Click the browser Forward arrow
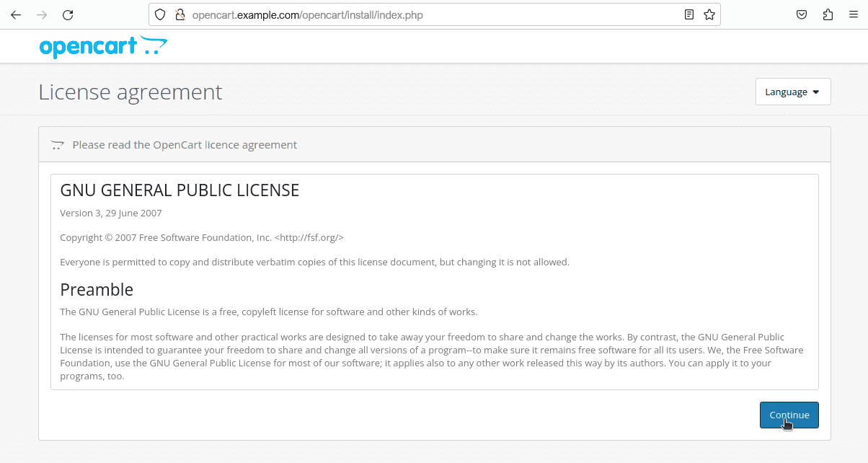 click(x=42, y=14)
